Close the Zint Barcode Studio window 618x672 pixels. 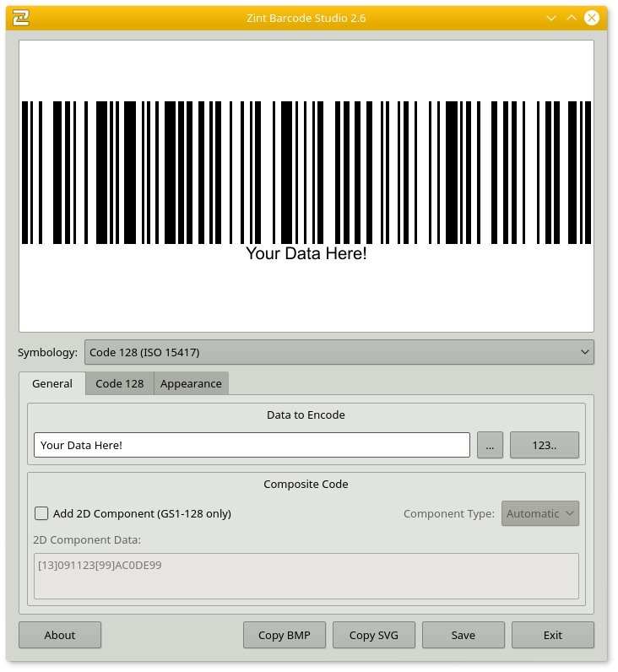[x=592, y=18]
